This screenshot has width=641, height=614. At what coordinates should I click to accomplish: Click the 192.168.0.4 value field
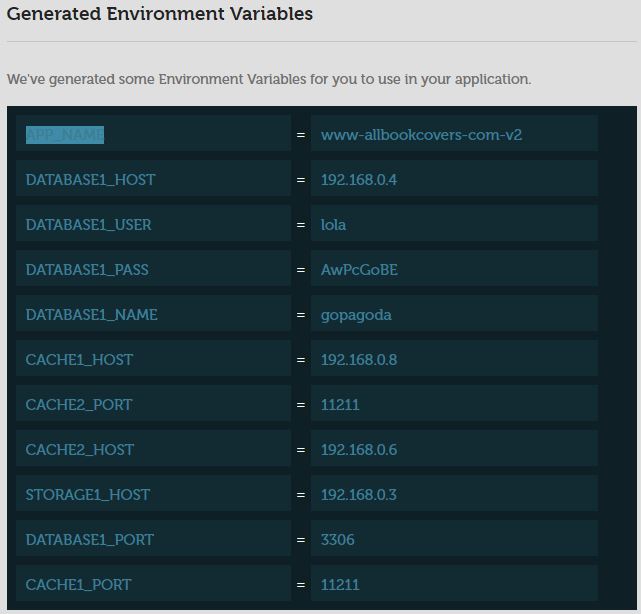pyautogui.click(x=454, y=179)
